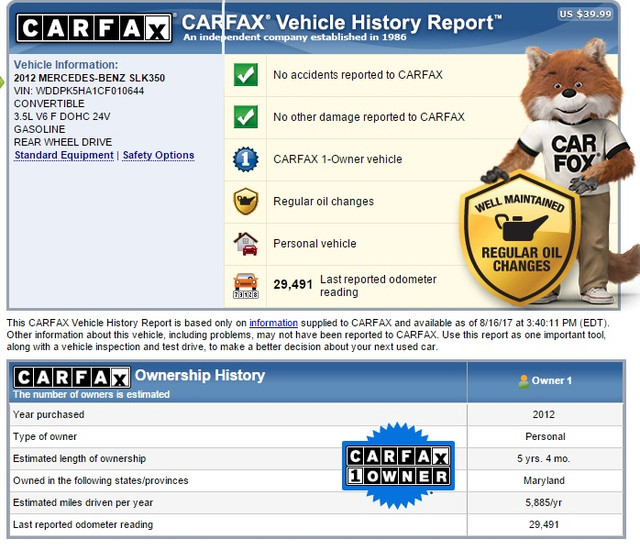Click 'REAR WHEEL DRIVE' text

tap(63, 142)
